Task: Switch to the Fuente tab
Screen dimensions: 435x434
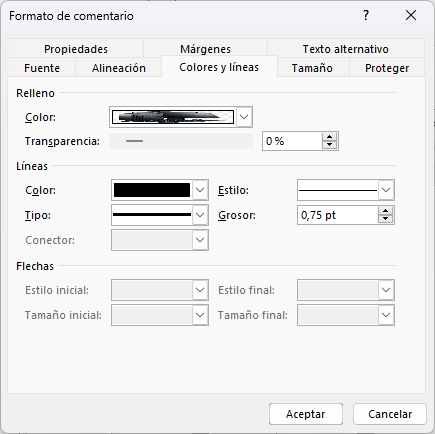Action: [42, 68]
